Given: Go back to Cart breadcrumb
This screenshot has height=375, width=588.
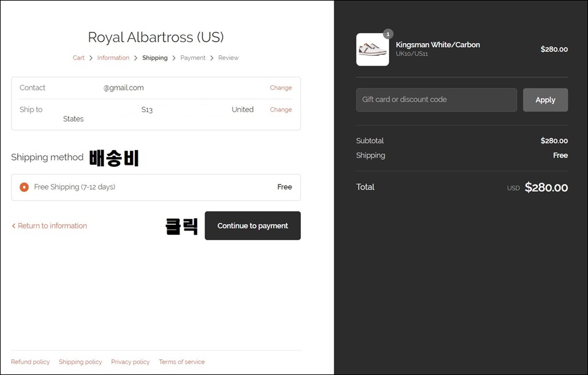Looking at the screenshot, I should (x=78, y=58).
